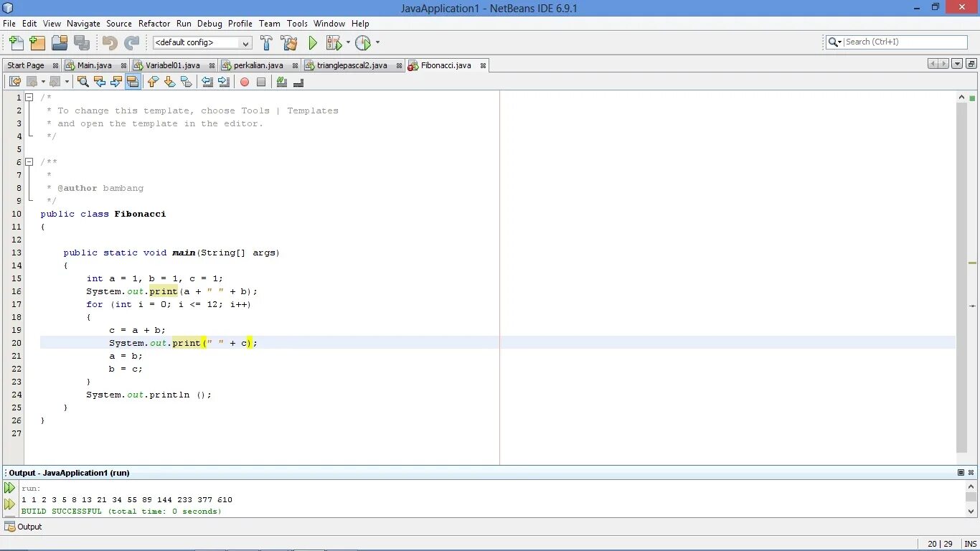Maximize editor window button beside tab arrows
This screenshot has height=551, width=980.
pyautogui.click(x=971, y=64)
